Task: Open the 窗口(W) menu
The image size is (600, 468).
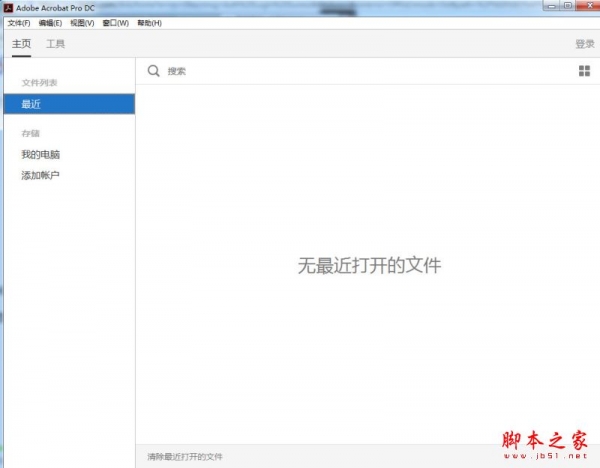Action: click(116, 23)
